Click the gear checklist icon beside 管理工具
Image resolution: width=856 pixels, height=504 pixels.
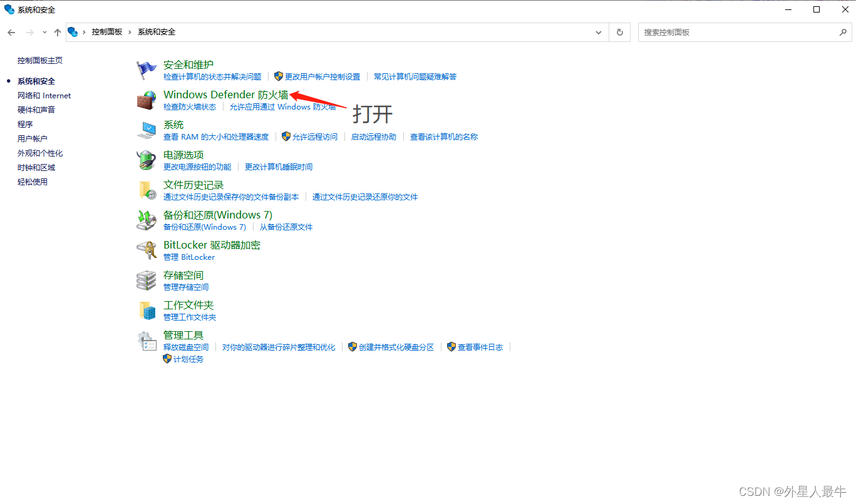[x=147, y=341]
